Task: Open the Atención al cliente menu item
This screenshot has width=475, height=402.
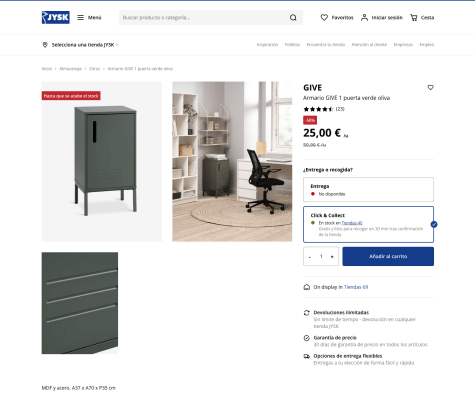Action: pos(369,45)
